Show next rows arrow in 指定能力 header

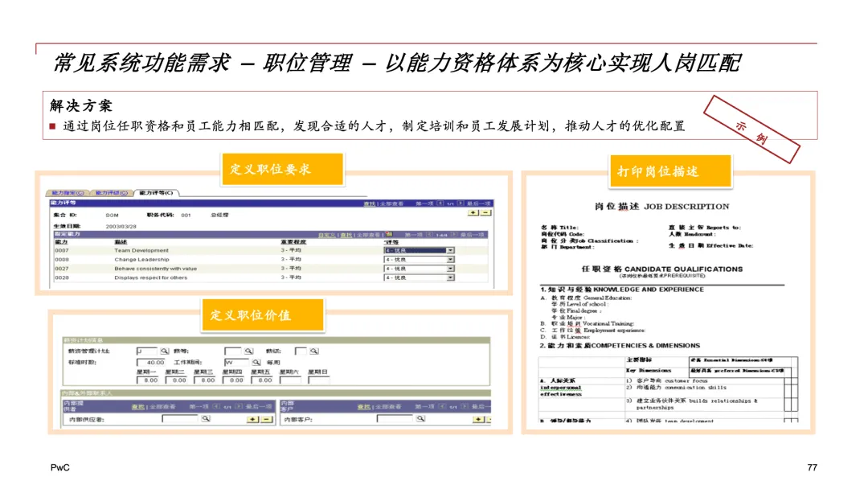[454, 235]
